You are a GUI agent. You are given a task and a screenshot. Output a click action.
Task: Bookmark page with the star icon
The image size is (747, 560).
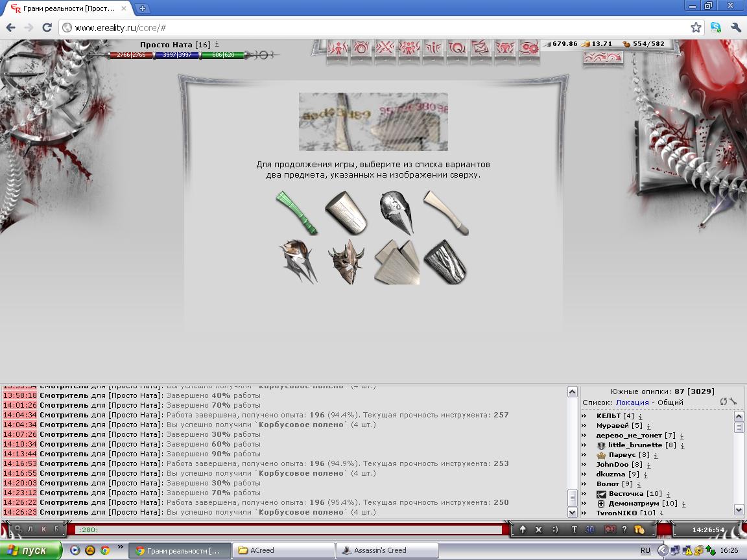coord(696,27)
